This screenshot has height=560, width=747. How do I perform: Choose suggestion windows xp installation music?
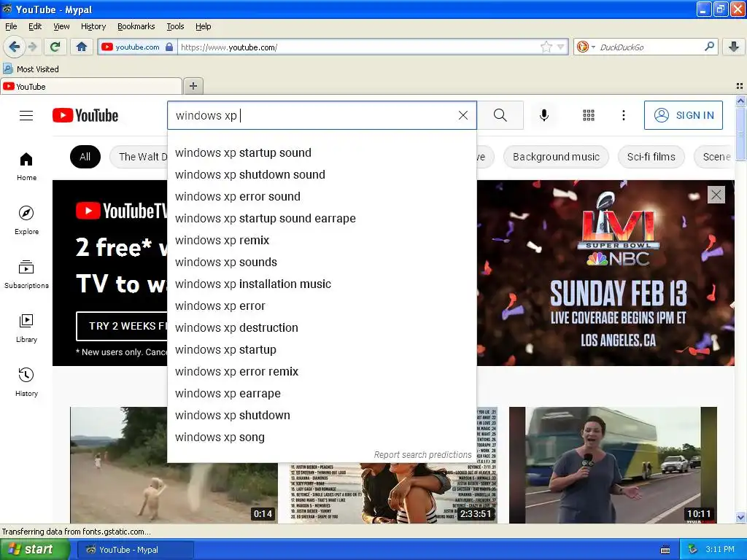(322, 284)
